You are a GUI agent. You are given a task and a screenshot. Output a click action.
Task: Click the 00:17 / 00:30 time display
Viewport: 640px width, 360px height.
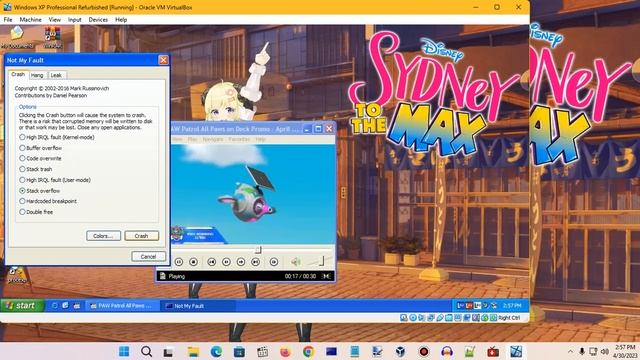pos(300,276)
